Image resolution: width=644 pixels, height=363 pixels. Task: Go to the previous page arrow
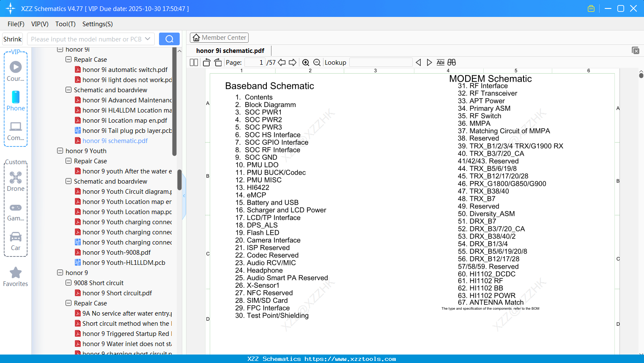[282, 63]
